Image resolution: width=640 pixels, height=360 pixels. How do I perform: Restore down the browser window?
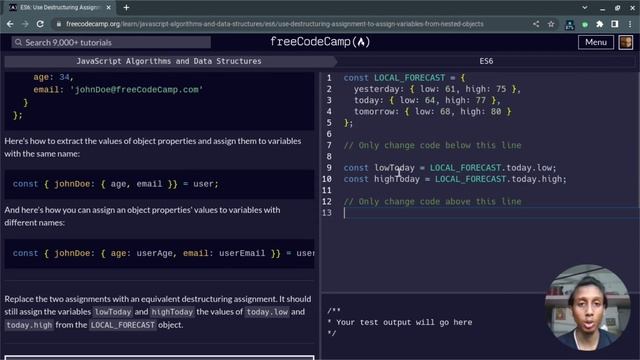click(618, 7)
